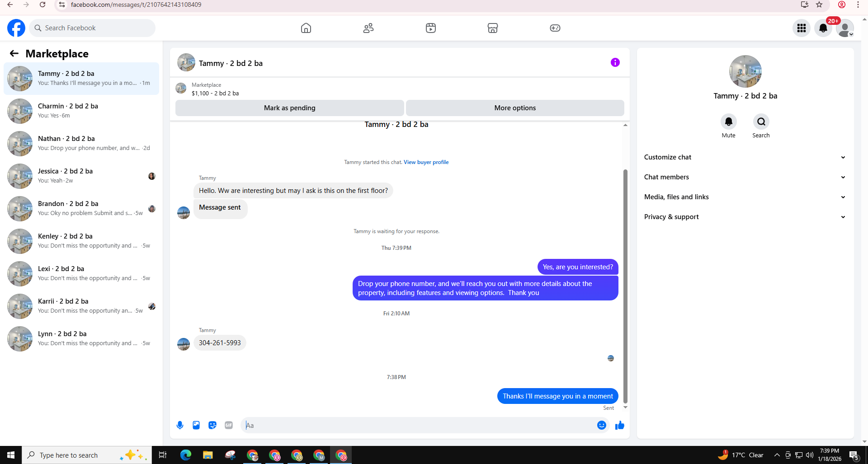868x464 pixels.
Task: Select Tammy 2 bd 2 ba conversation
Action: pyautogui.click(x=81, y=79)
